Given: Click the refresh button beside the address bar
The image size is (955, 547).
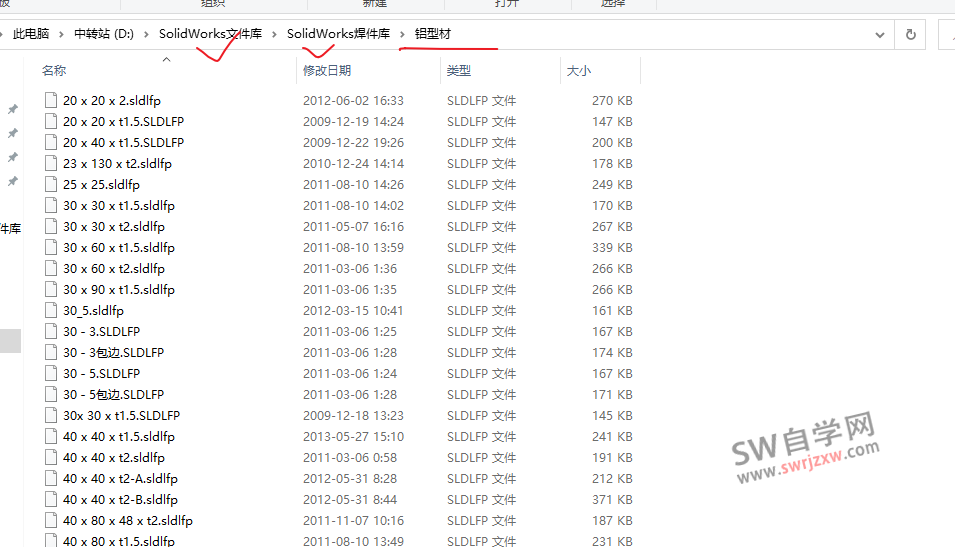Looking at the screenshot, I should 910,34.
